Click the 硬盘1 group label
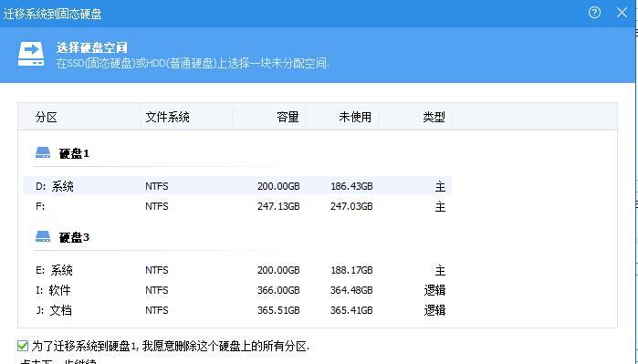 pyautogui.click(x=74, y=153)
